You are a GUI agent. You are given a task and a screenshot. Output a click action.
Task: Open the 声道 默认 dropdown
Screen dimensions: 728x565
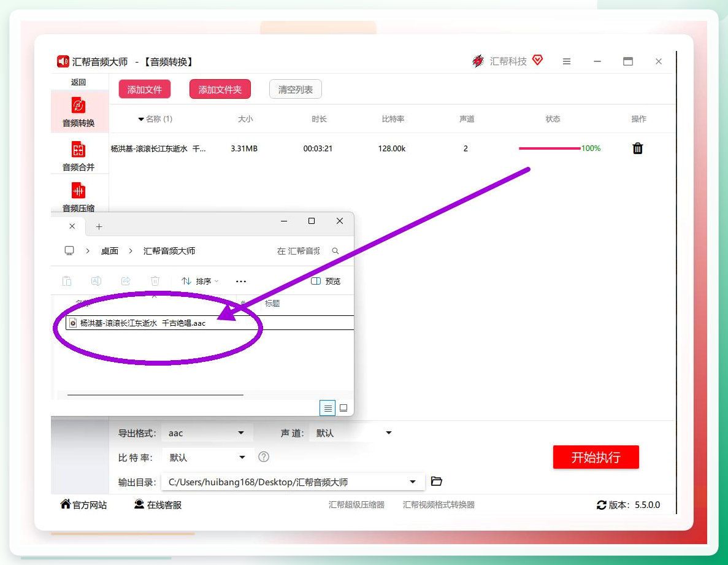click(353, 432)
